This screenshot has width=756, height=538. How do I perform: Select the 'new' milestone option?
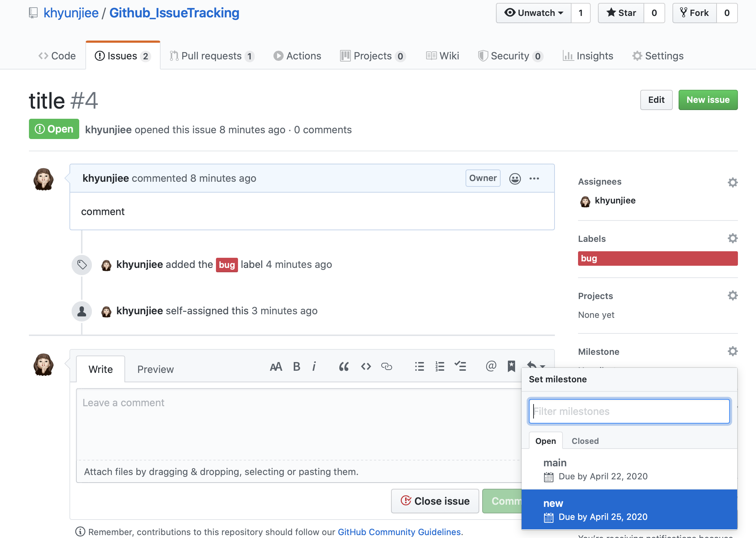[629, 509]
